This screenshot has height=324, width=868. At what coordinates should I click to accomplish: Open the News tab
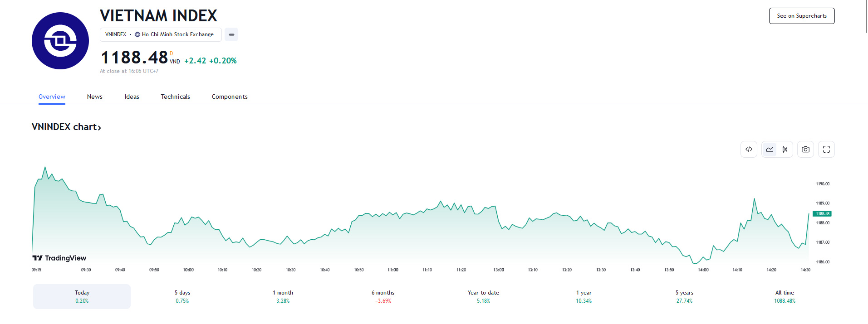click(x=95, y=97)
